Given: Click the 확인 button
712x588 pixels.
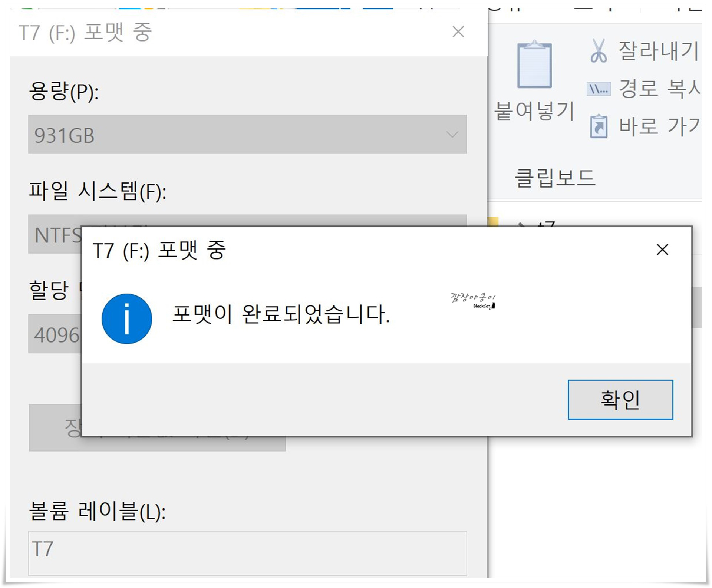Looking at the screenshot, I should pos(620,400).
